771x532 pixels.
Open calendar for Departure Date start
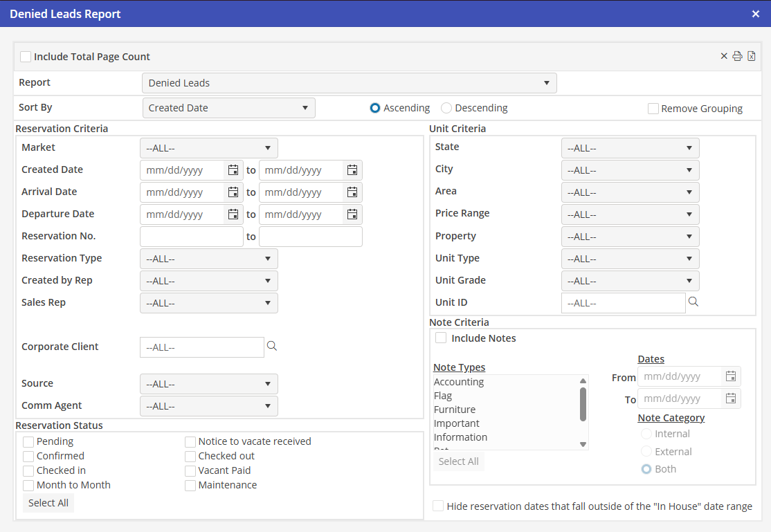tap(233, 214)
